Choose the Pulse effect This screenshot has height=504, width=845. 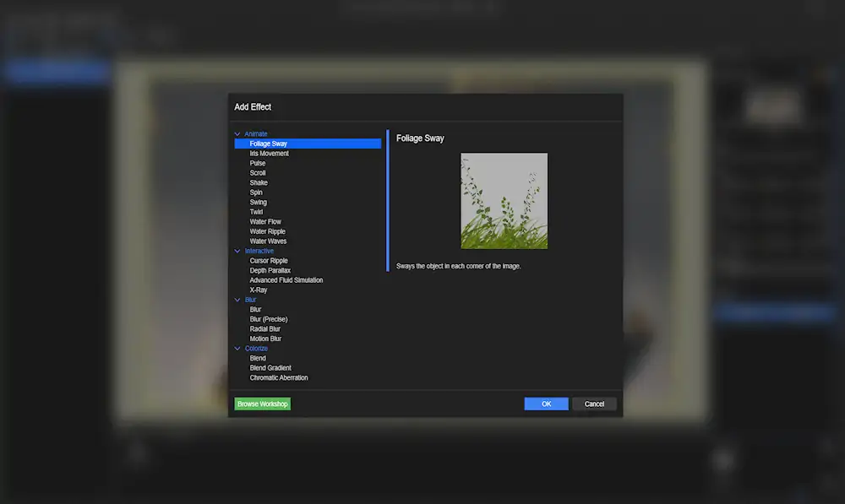coord(257,163)
